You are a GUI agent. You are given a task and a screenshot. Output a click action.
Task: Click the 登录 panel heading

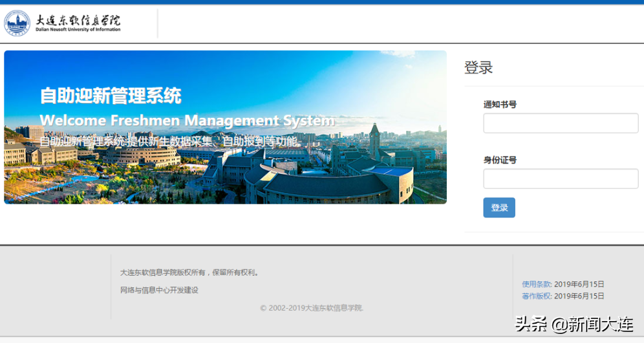[x=478, y=67]
